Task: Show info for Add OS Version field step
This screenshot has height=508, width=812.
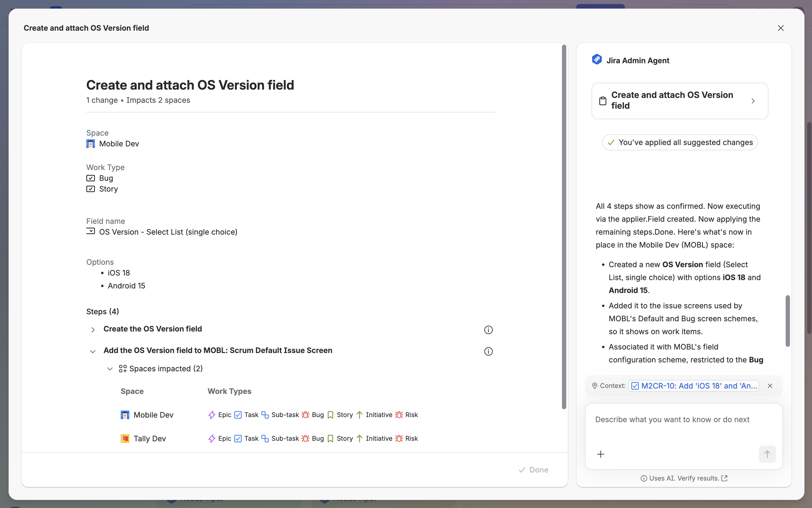Action: [488, 351]
